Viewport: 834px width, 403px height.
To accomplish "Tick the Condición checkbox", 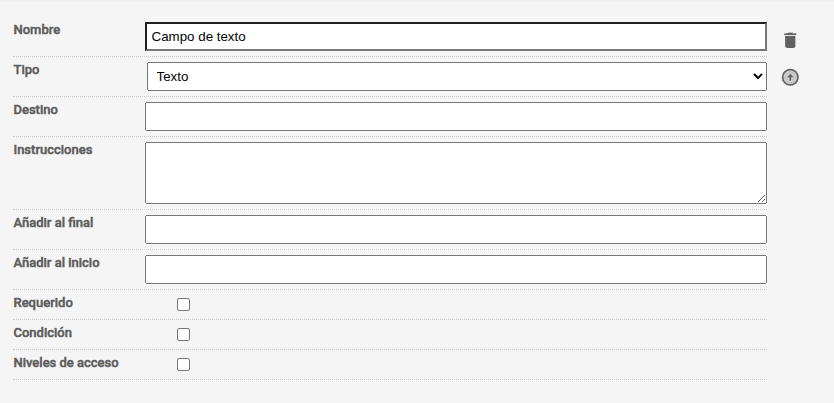I will [184, 334].
